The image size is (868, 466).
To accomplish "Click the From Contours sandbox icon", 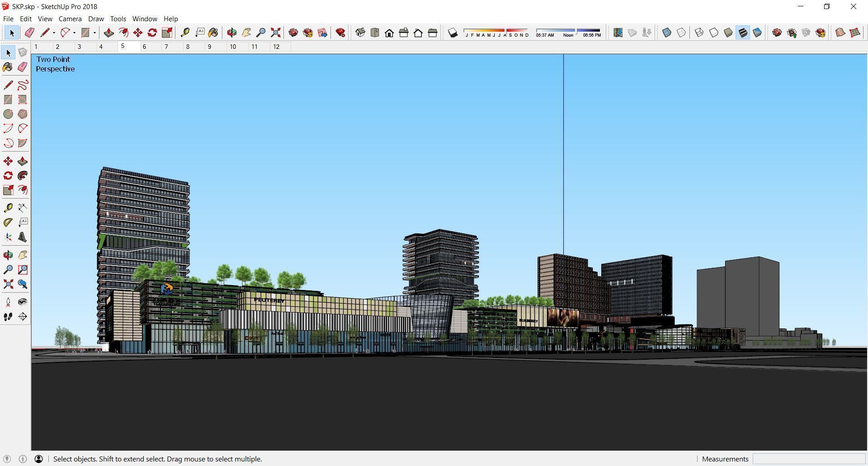I will coord(840,33).
